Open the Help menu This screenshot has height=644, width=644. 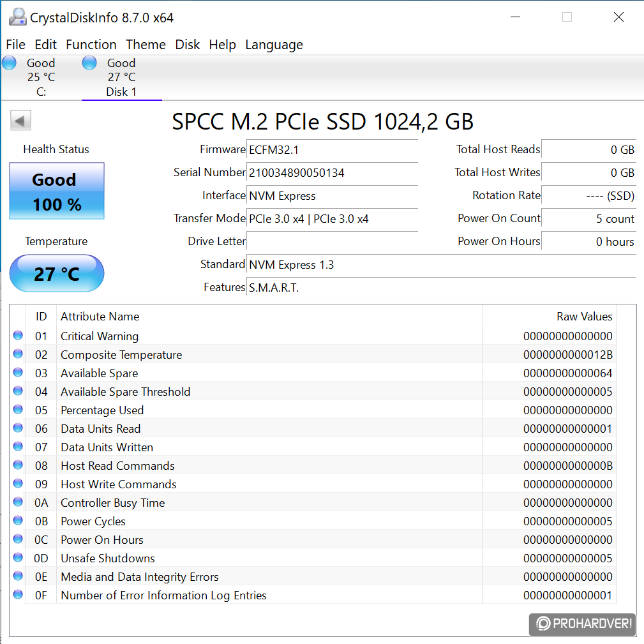point(222,44)
